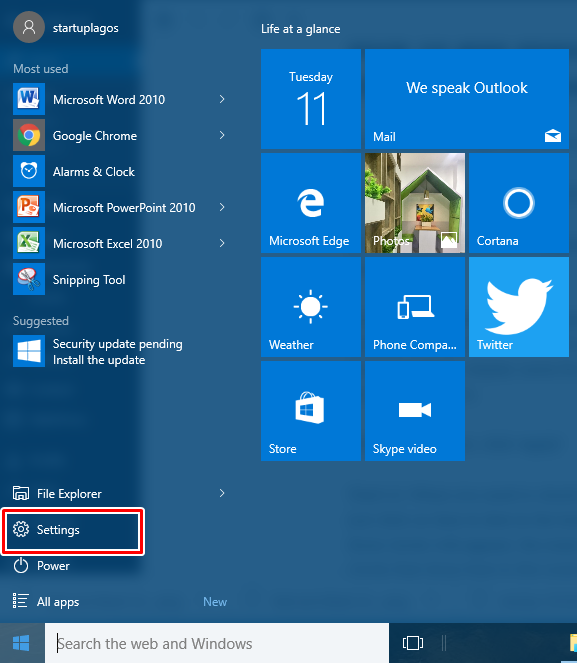Open the Twitter tile

click(519, 307)
